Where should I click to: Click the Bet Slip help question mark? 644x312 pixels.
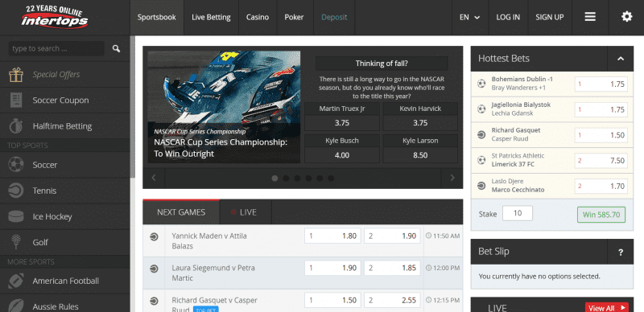tap(621, 252)
